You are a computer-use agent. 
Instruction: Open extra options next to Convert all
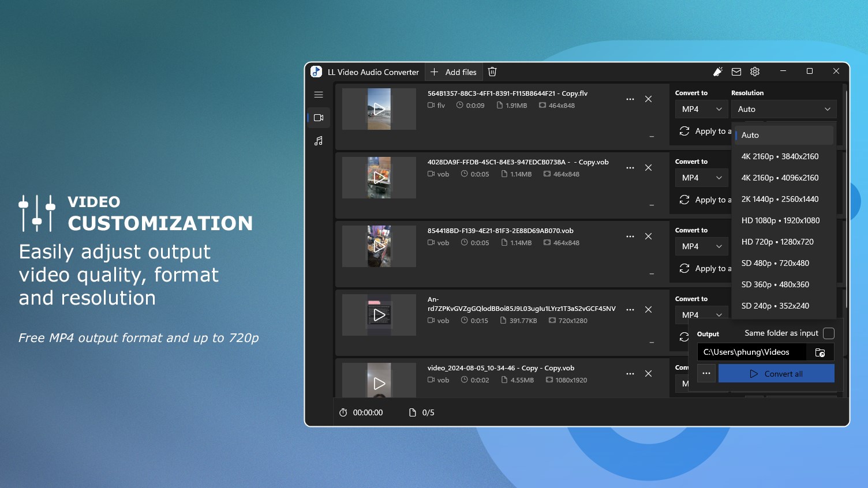706,373
